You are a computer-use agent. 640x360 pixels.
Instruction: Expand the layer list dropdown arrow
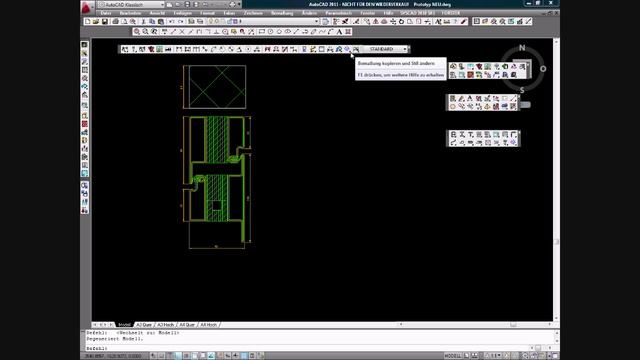coord(316,21)
